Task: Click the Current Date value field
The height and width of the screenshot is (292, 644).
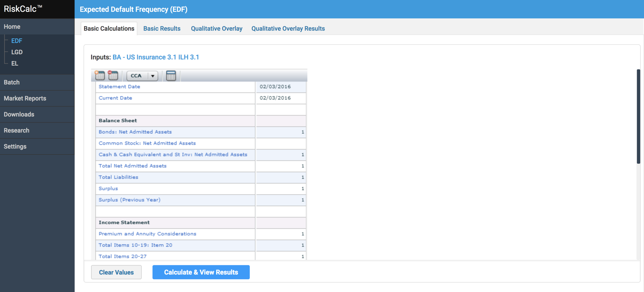Action: point(281,98)
